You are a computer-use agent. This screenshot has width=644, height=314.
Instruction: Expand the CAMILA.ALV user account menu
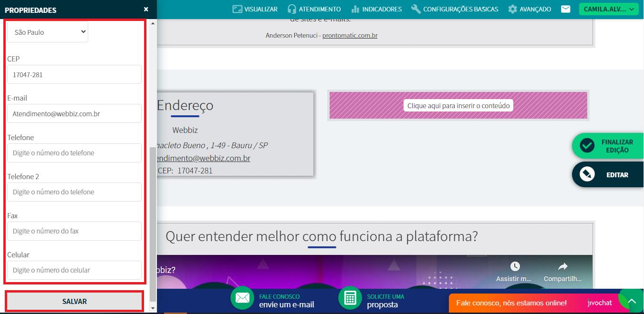coord(608,9)
